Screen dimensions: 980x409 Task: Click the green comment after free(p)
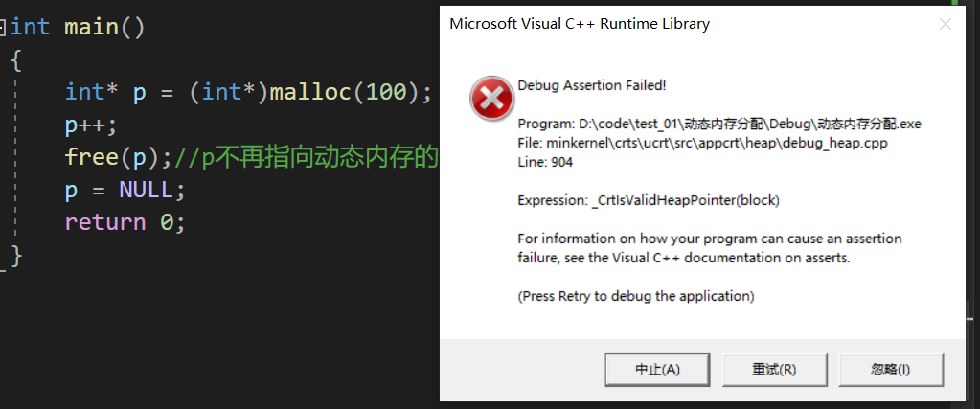(307, 158)
